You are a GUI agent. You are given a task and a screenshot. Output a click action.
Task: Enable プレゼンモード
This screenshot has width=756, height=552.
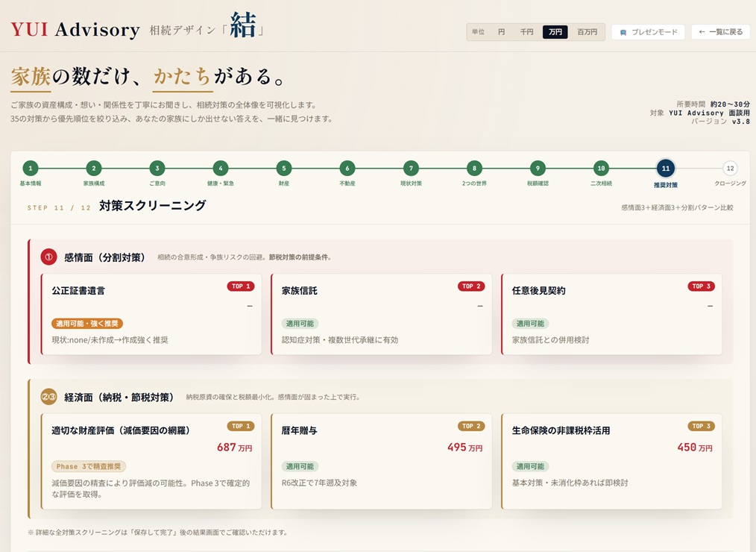pyautogui.click(x=649, y=32)
